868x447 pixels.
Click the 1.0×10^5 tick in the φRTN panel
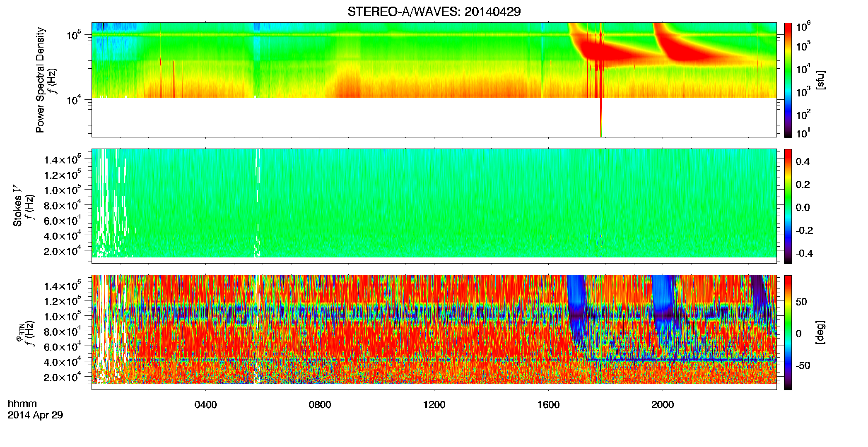tap(63, 316)
